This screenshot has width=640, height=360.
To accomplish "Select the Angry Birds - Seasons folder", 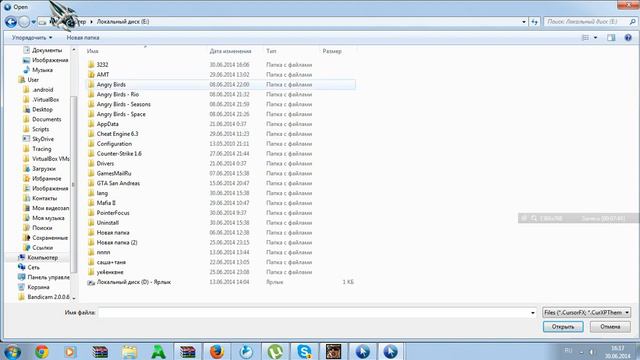I will point(220,104).
